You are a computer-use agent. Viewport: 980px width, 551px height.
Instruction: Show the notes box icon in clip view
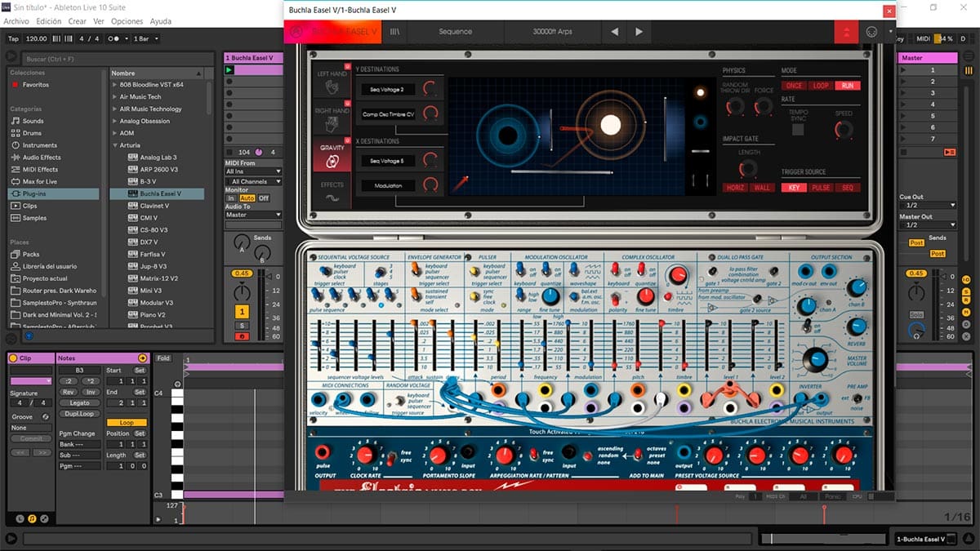pyautogui.click(x=31, y=518)
